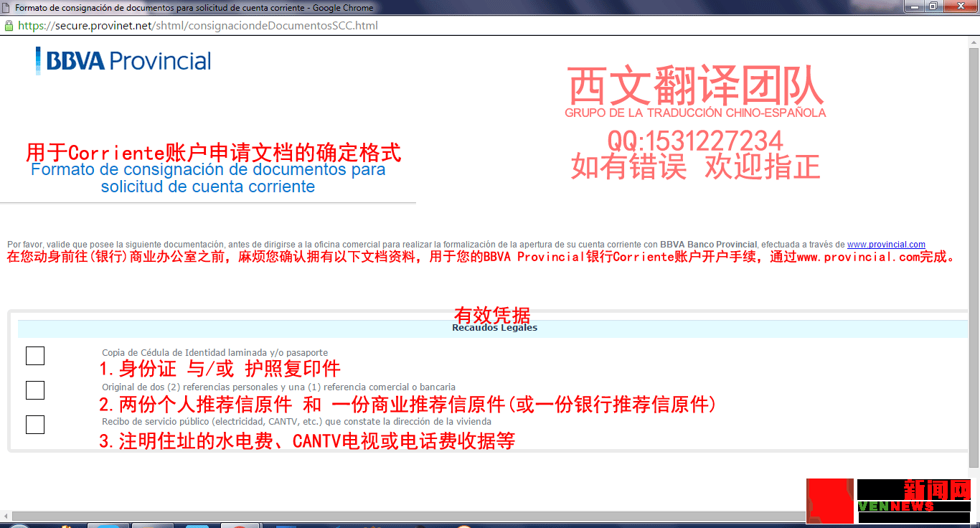
Task: Close the Chrome window
Action: point(959,6)
